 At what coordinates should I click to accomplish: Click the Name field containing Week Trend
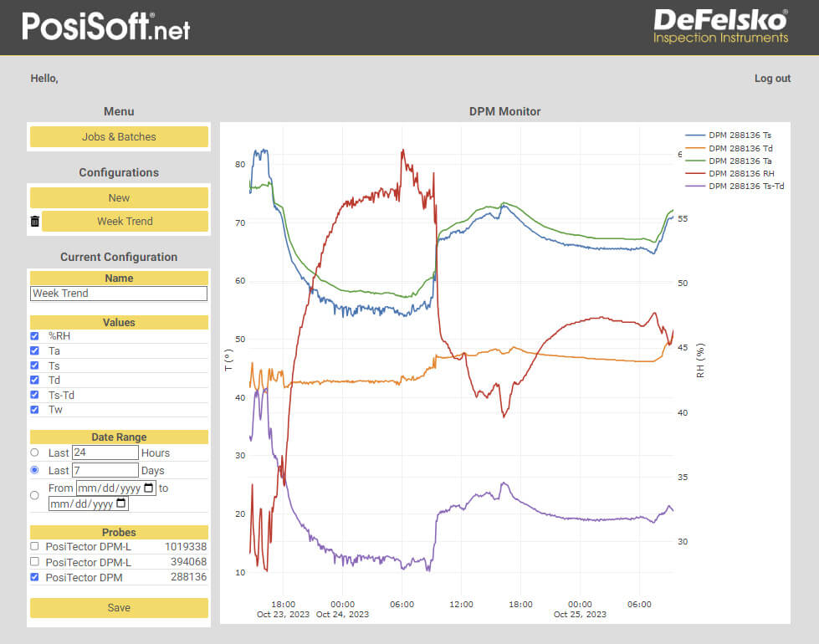[119, 294]
